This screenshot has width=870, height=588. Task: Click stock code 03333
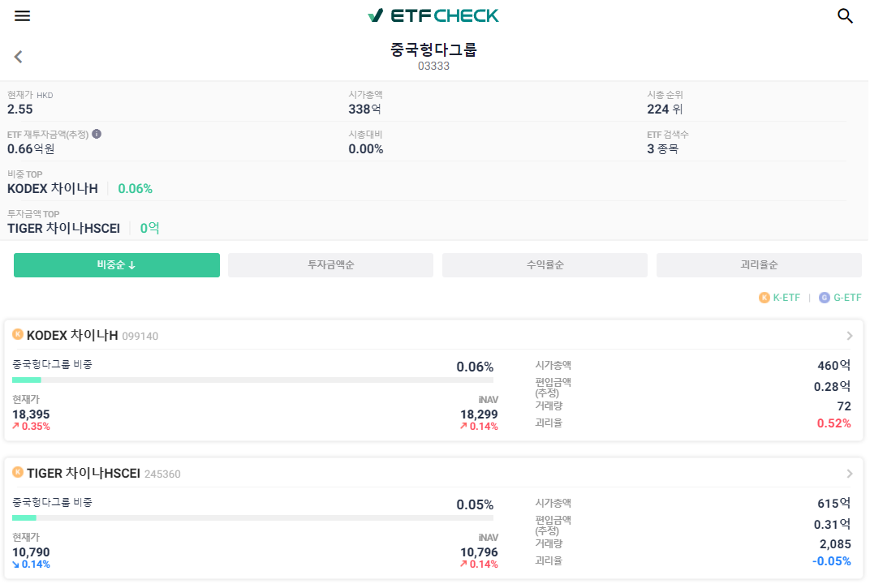[433, 66]
